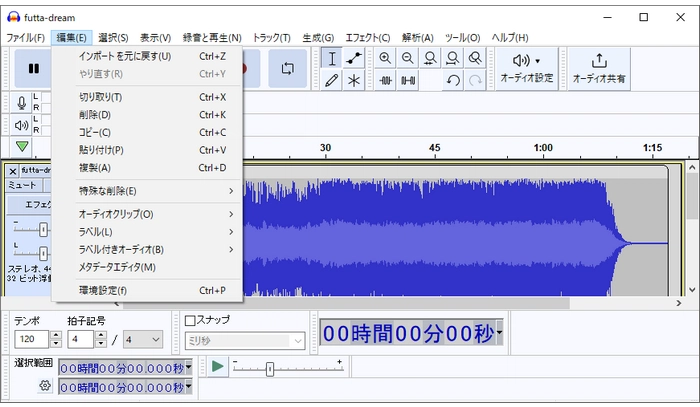Viewport: 700px width, 407px height.
Task: Click the Zoom Out magnifier icon
Action: coord(408,59)
